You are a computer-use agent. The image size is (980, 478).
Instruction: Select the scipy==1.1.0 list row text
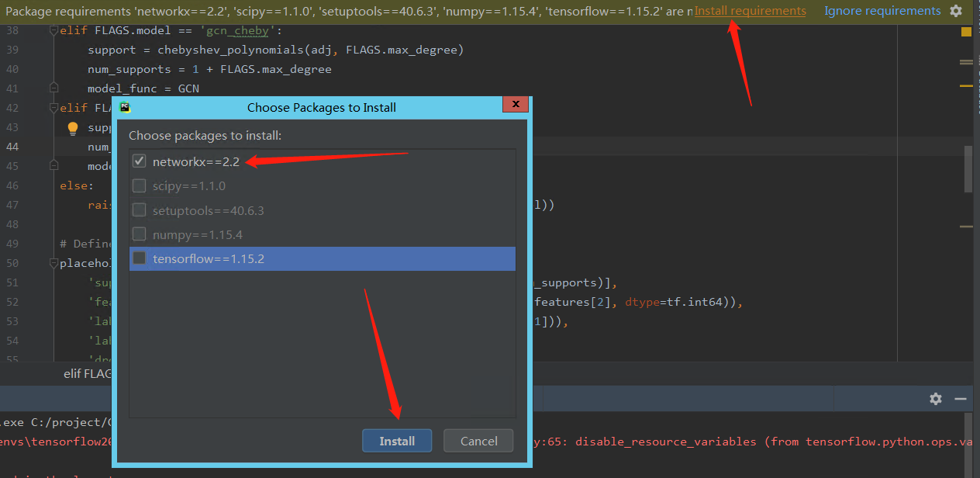pyautogui.click(x=189, y=185)
